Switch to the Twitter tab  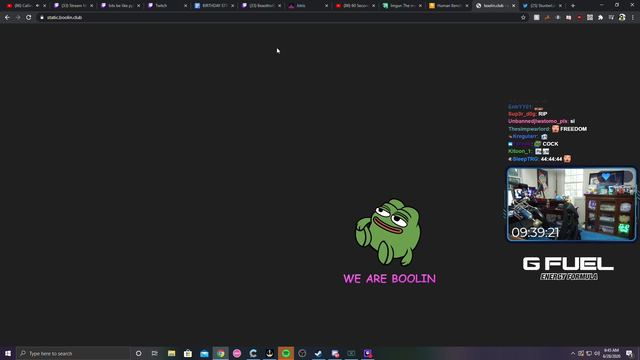(543, 6)
